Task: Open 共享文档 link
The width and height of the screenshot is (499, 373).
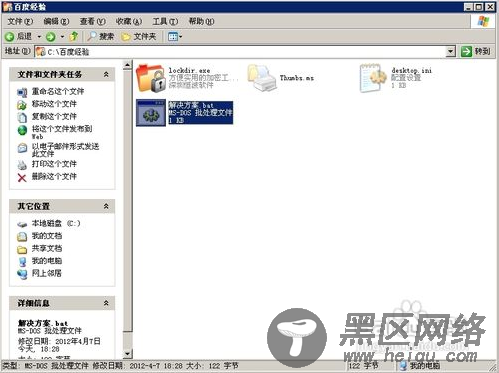Action: tap(47, 248)
